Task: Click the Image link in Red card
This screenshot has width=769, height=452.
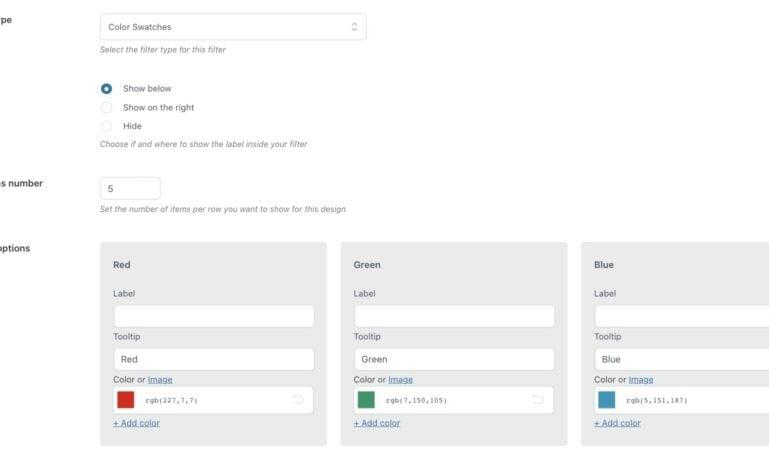Action: (x=160, y=379)
